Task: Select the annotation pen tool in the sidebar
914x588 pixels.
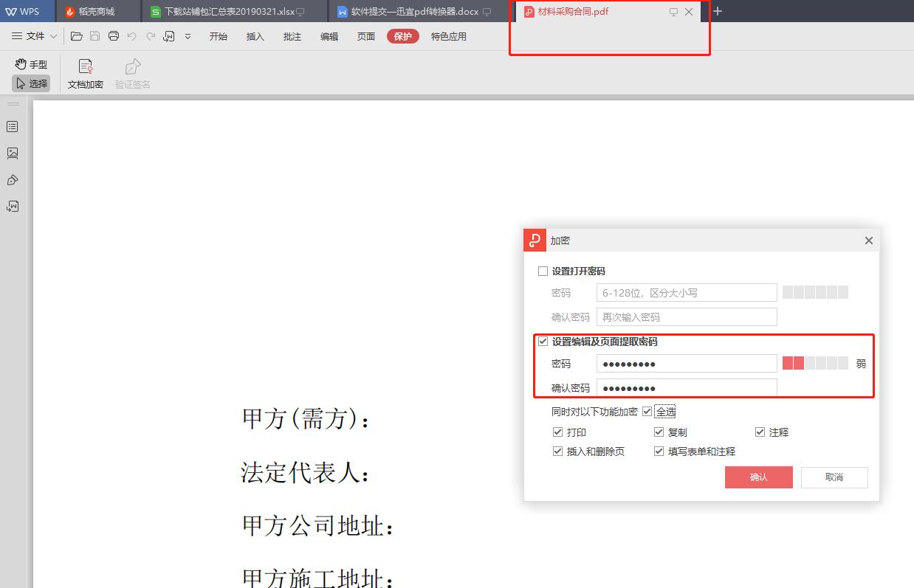Action: tap(13, 179)
